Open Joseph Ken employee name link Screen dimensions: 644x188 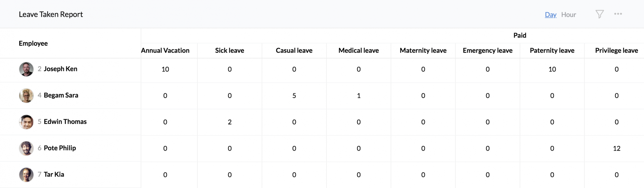61,69
